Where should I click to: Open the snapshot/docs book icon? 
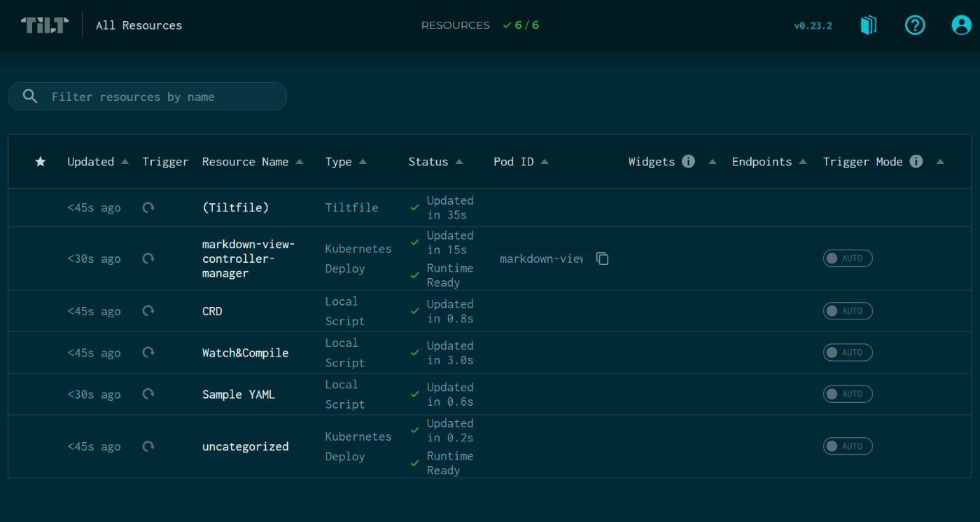pyautogui.click(x=869, y=25)
